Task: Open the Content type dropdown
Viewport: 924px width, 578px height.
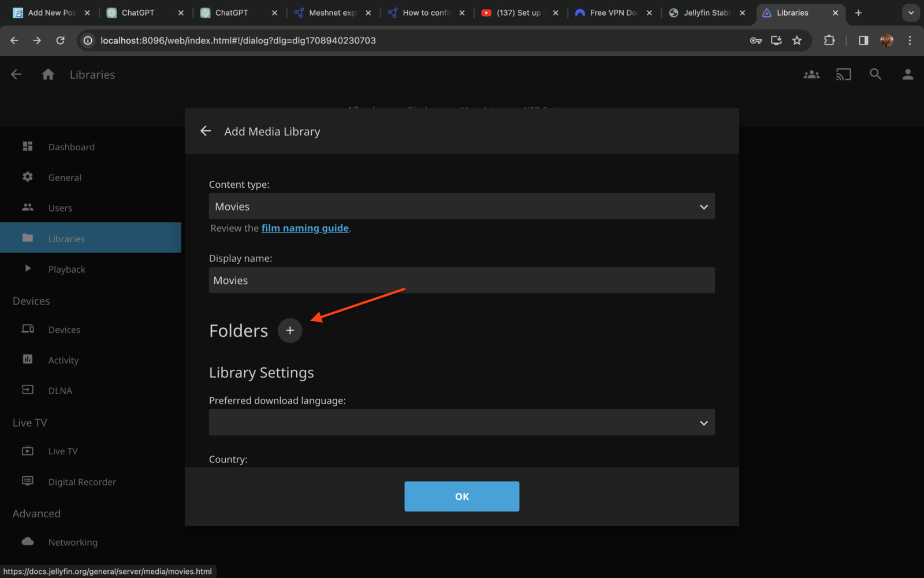Action: point(461,206)
